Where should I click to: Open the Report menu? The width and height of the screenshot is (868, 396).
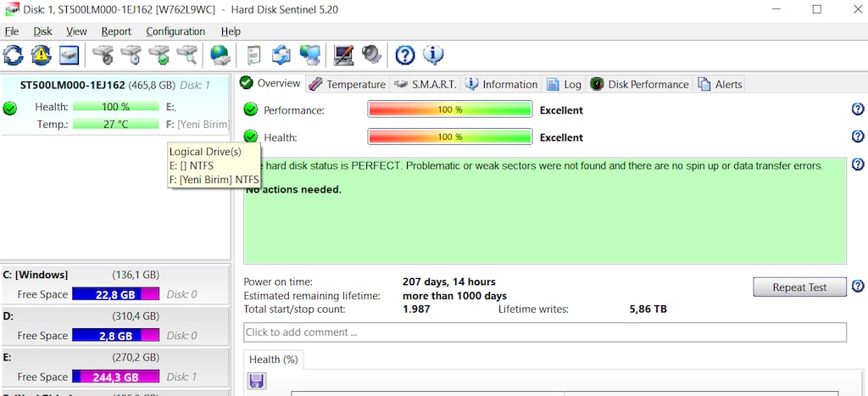[x=116, y=31]
